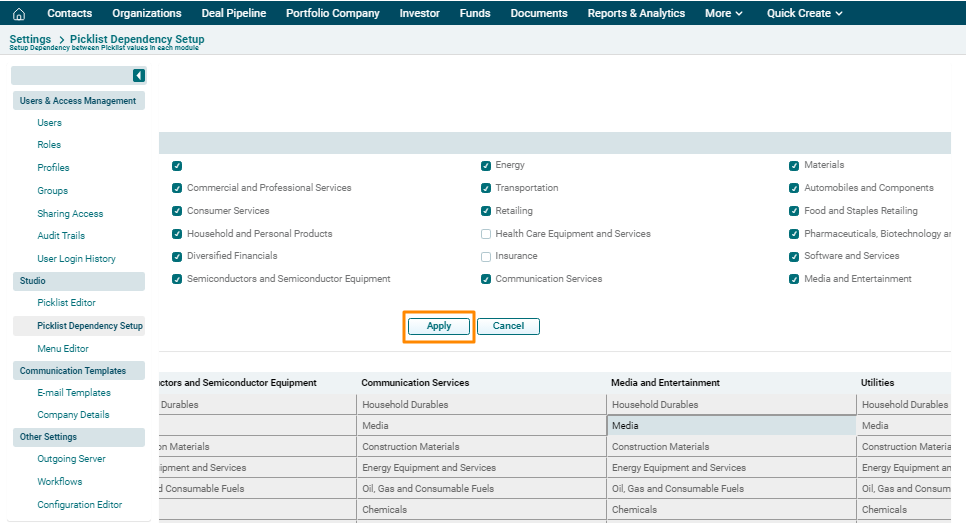The height and width of the screenshot is (523, 966).
Task: Check the Insurance checkbox
Action: 486,257
